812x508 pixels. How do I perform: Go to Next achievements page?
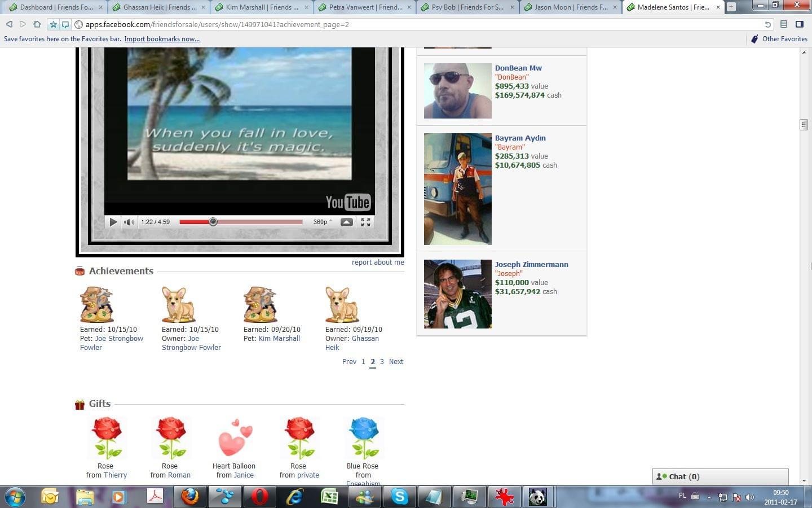(x=396, y=362)
